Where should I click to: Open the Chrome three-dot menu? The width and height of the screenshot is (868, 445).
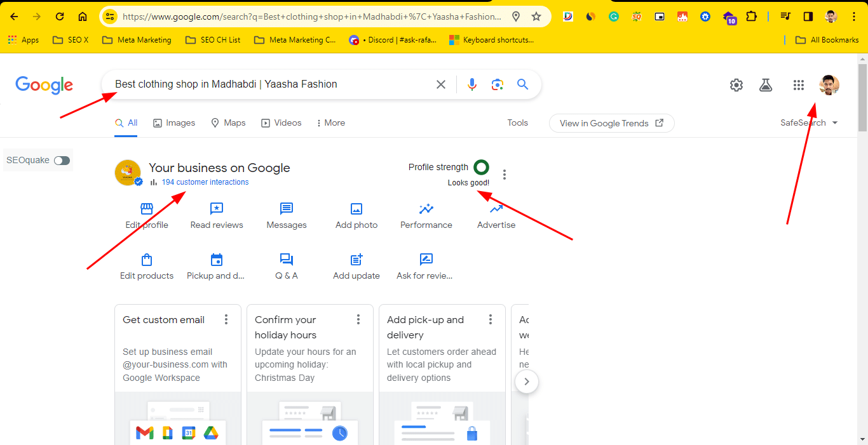(854, 17)
